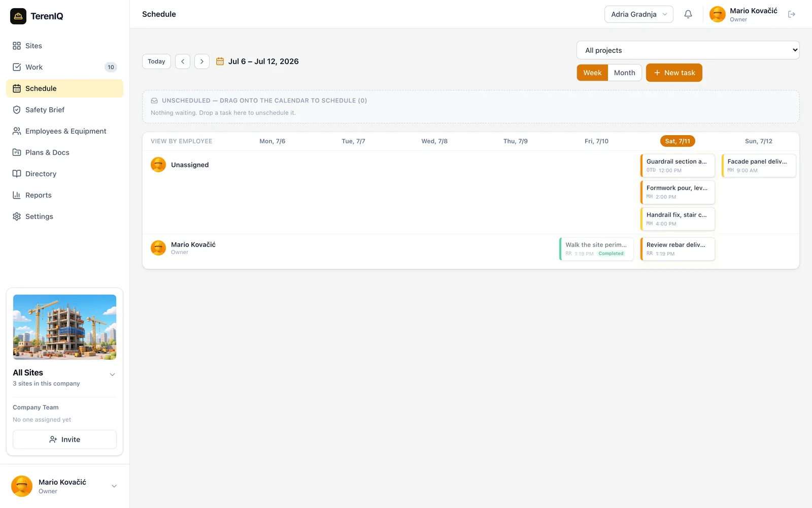
Task: Open Plans & Docs
Action: (x=64, y=152)
